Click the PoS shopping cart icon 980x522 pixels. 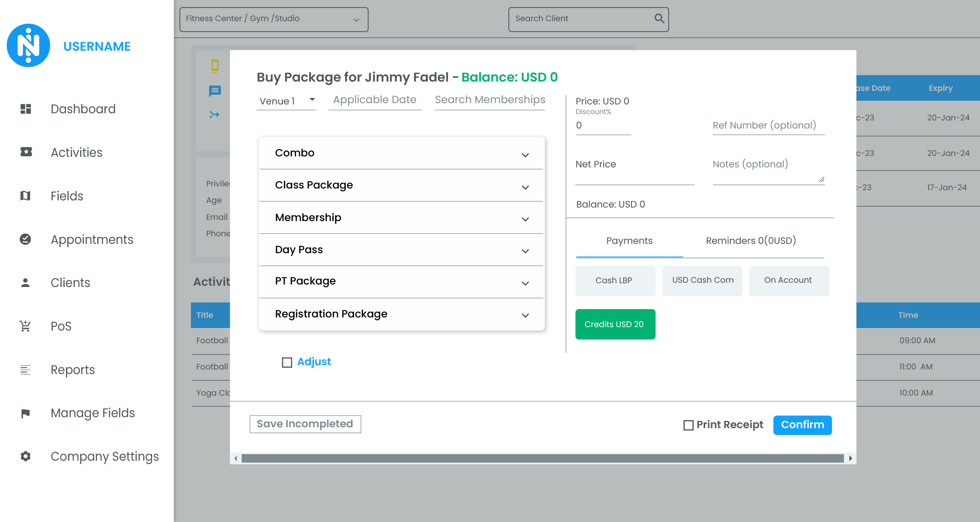coord(25,326)
